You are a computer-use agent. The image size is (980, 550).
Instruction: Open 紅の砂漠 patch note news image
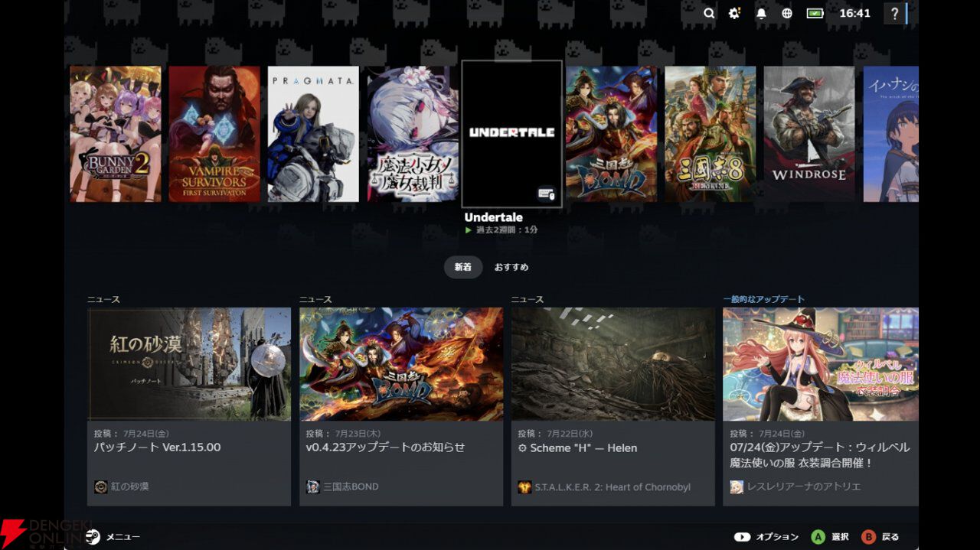(189, 364)
